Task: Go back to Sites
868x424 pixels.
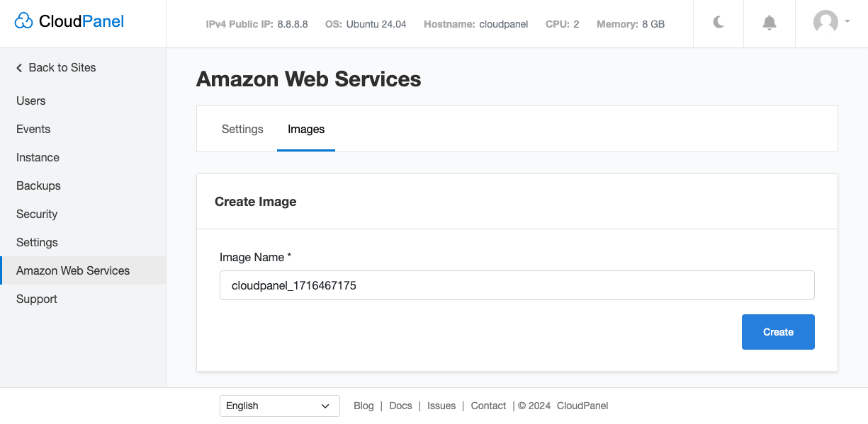Action: pyautogui.click(x=56, y=67)
